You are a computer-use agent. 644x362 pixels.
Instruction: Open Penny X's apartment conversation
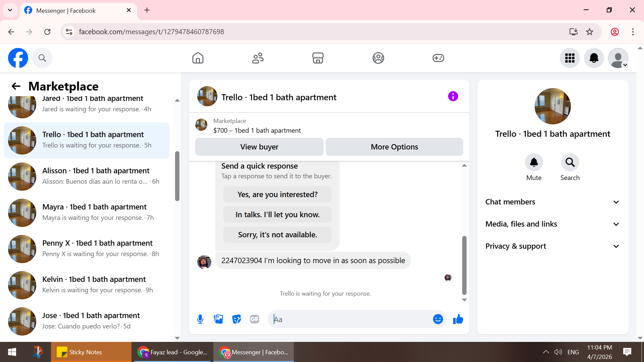pos(87,249)
